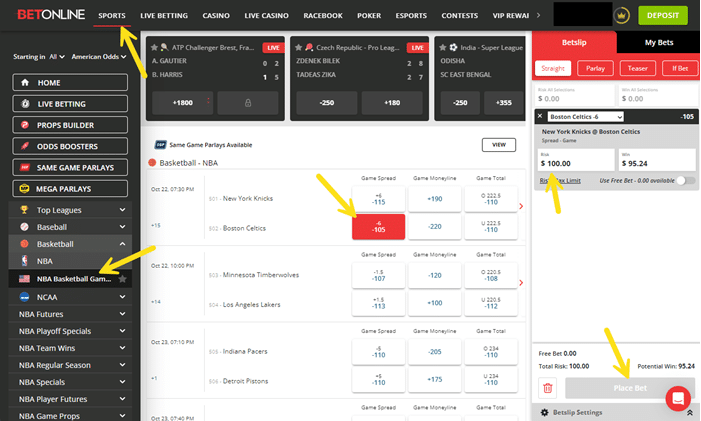Screen dimensions: 701x421
Task: Click the Home sidebar button
Action: (70, 83)
